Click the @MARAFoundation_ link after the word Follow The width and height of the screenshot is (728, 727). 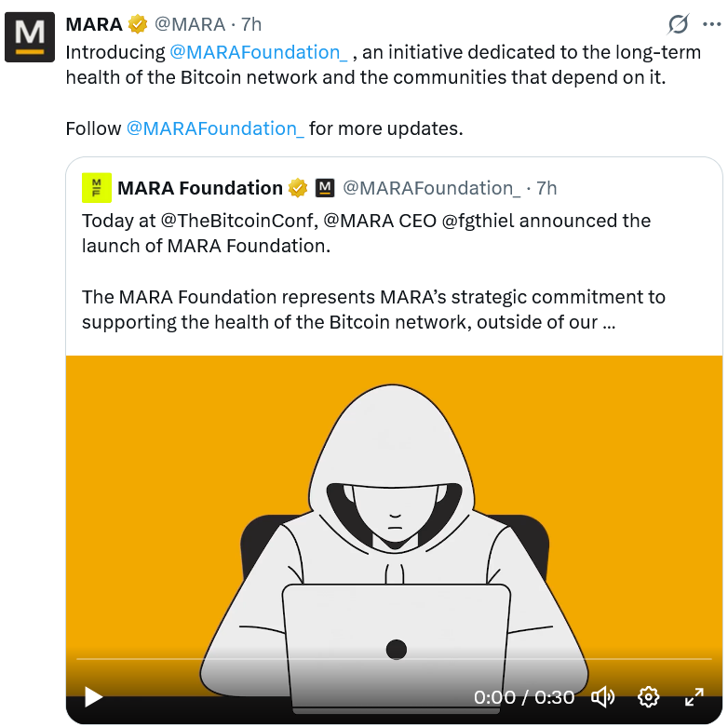(x=214, y=128)
